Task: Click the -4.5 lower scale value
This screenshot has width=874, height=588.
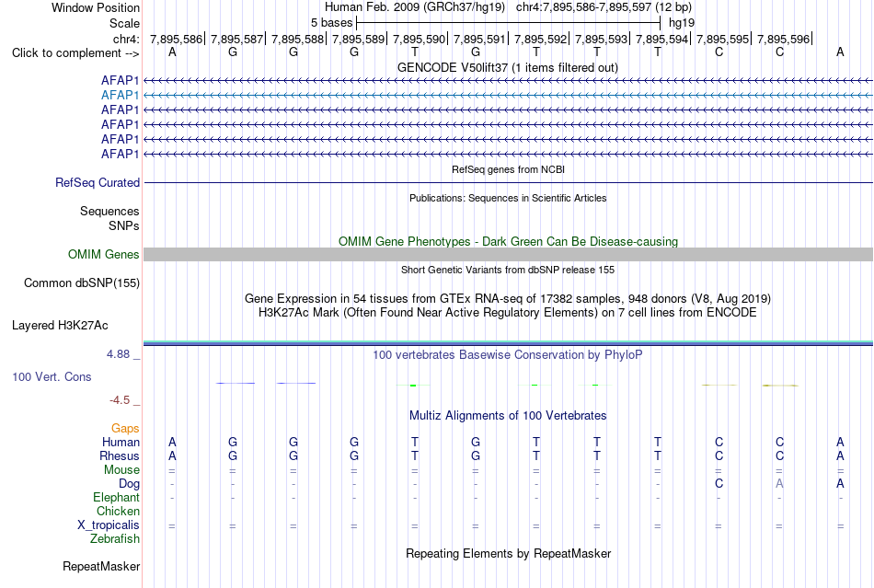Action: click(x=120, y=400)
